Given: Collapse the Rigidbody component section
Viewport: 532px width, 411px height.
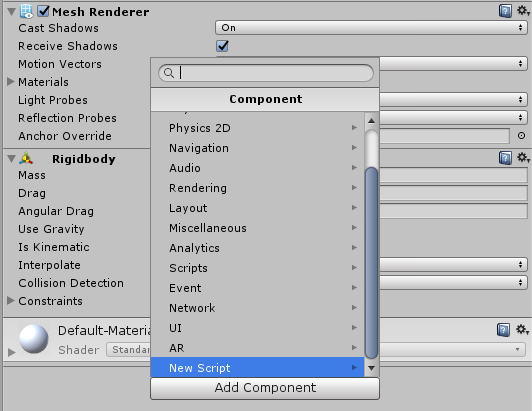Looking at the screenshot, I should [11, 159].
